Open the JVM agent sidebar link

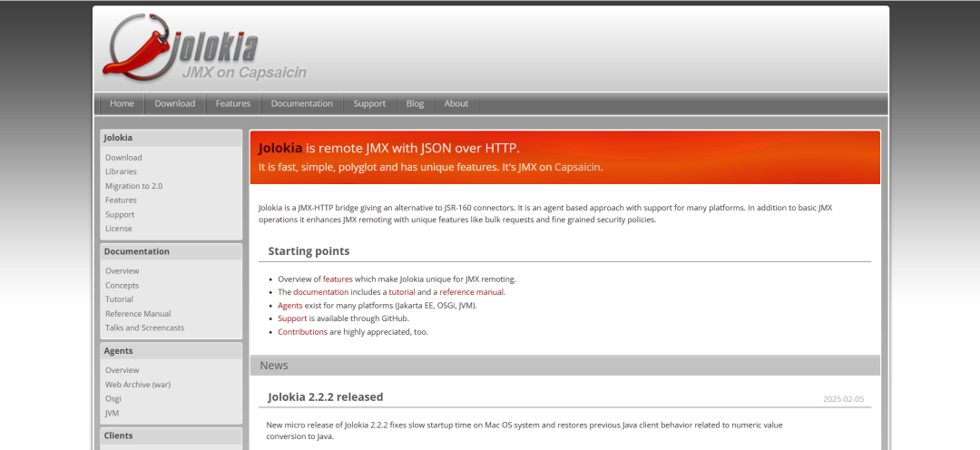click(x=112, y=413)
